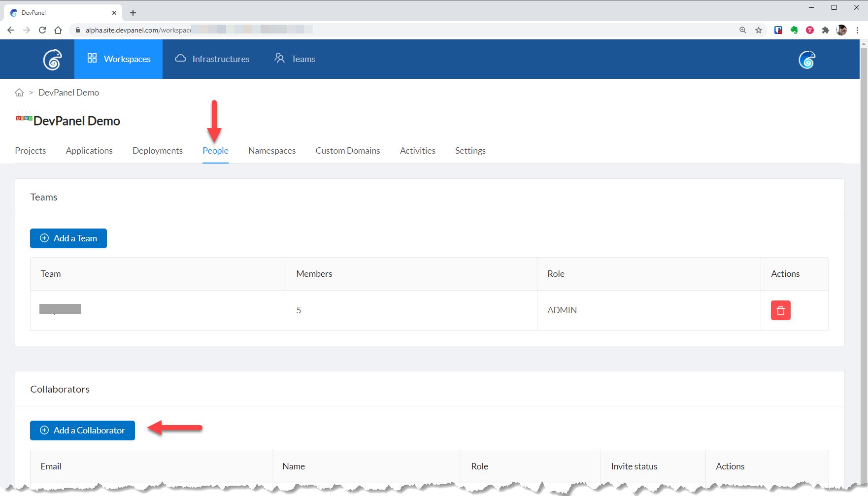Image resolution: width=868 pixels, height=496 pixels.
Task: Click the DevPanel logo in navbar
Action: point(52,60)
